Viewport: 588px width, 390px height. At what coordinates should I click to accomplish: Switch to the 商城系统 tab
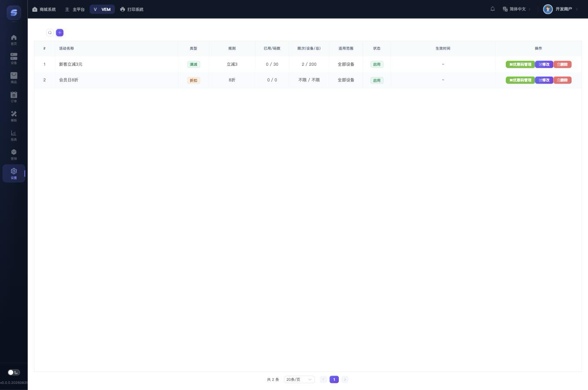pyautogui.click(x=44, y=9)
